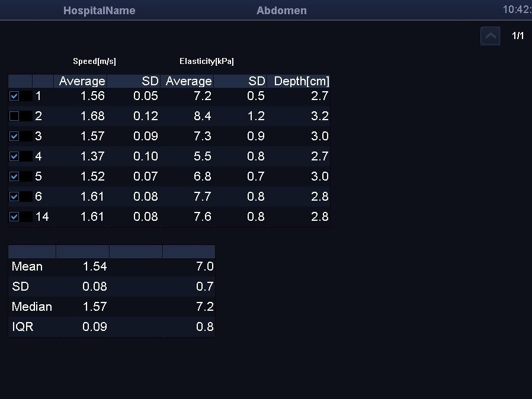Screen dimensions: 532x399
Task: Click the 1.37 speed value in row 4
Action: pyautogui.click(x=92, y=156)
